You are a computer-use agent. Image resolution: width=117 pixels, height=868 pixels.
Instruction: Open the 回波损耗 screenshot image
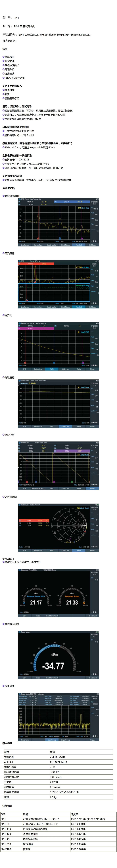point(59,284)
